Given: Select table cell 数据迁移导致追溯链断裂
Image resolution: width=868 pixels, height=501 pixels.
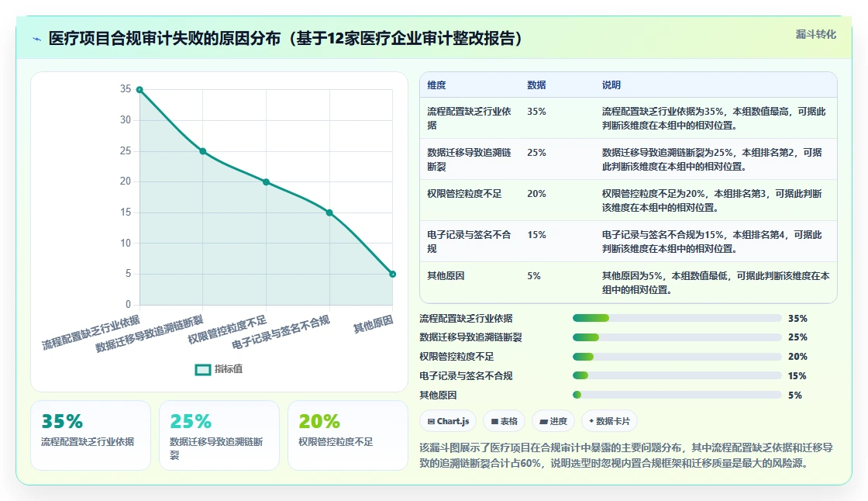Looking at the screenshot, I should tap(470, 159).
